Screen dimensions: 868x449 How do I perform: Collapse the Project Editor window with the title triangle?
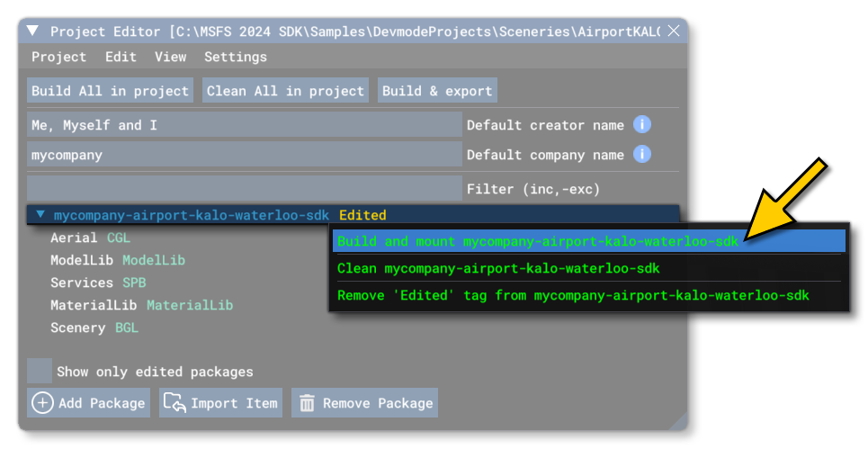click(x=32, y=31)
